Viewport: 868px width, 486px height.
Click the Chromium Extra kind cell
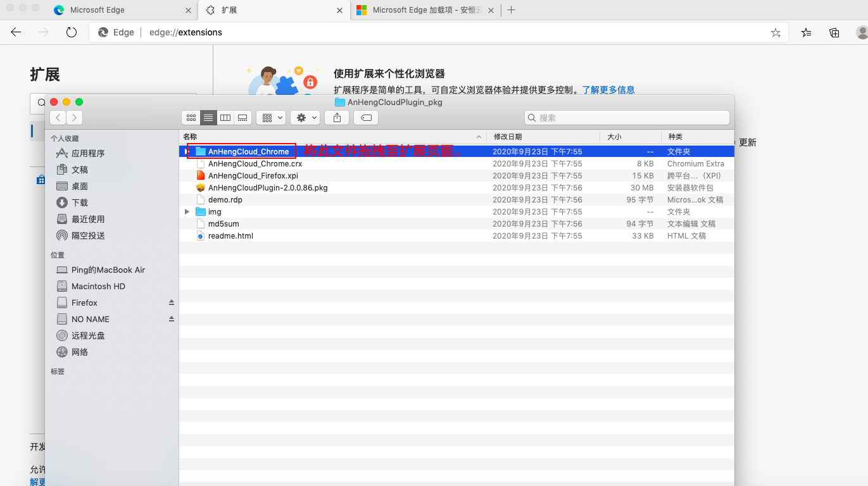click(695, 164)
